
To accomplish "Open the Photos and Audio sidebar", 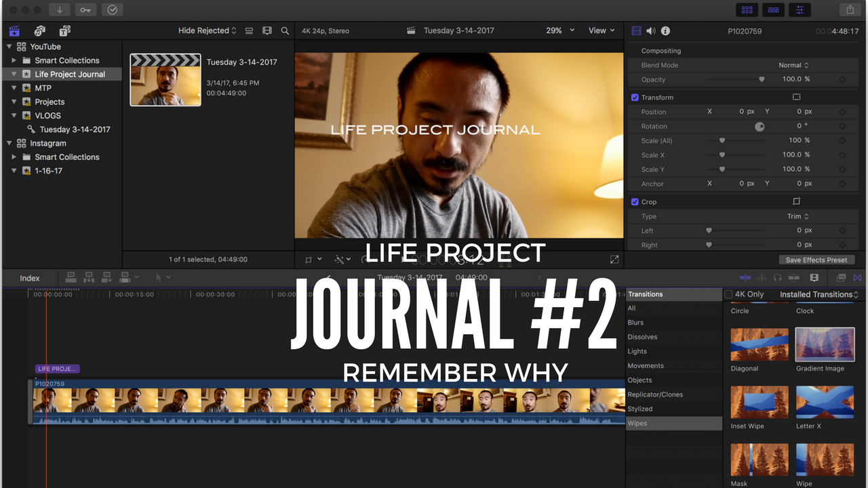I will 39,30.
